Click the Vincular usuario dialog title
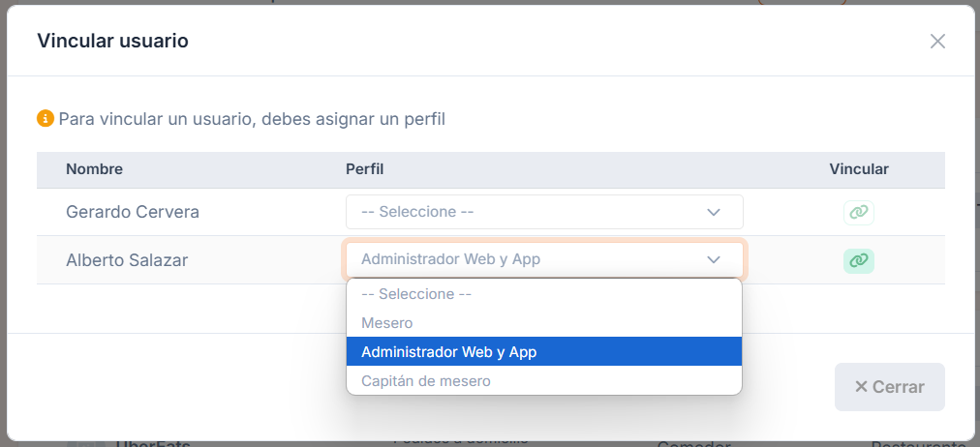 112,42
